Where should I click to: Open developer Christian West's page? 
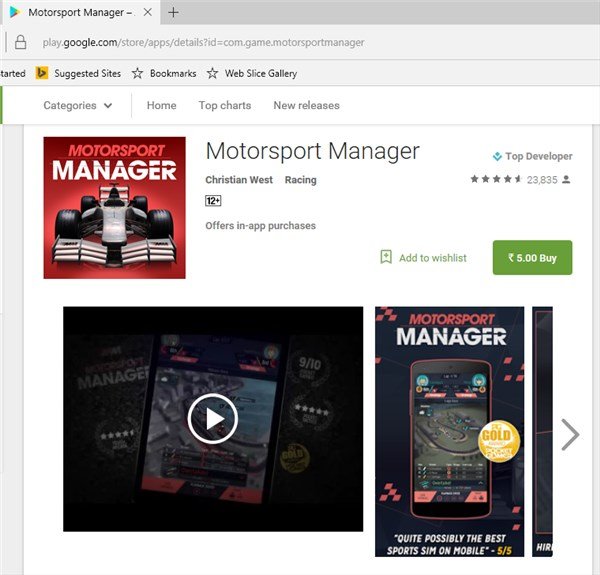tap(239, 180)
